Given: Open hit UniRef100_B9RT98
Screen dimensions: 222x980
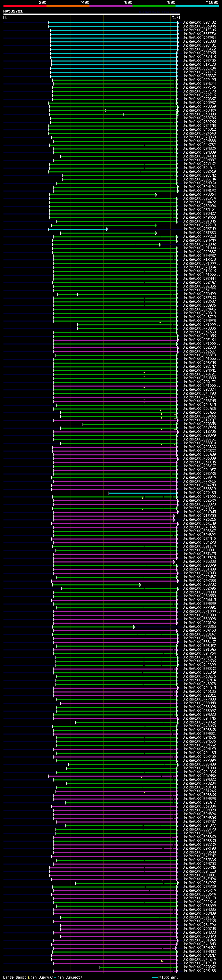Looking at the screenshot, I should (199, 848).
